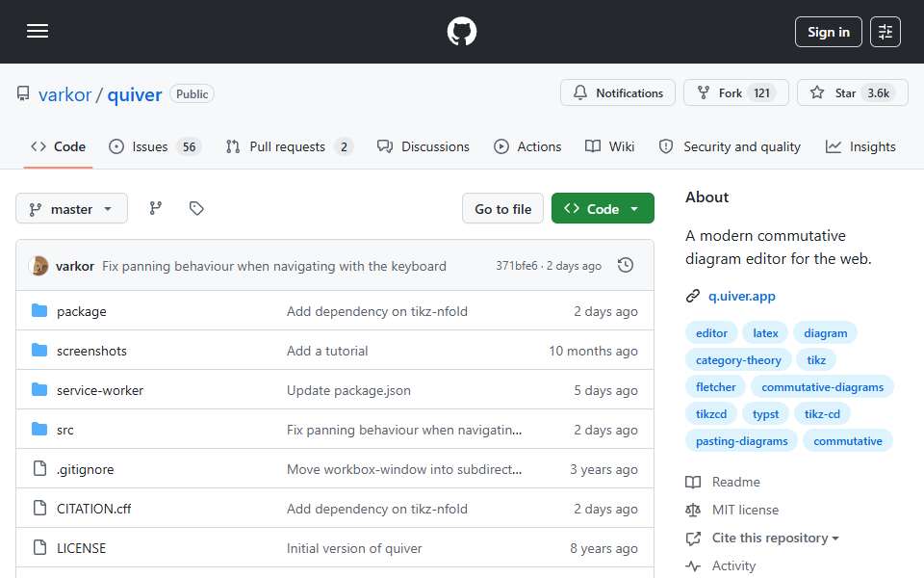Viewport: 924px width, 578px height.
Task: Open the Actions tab
Action: [x=527, y=146]
